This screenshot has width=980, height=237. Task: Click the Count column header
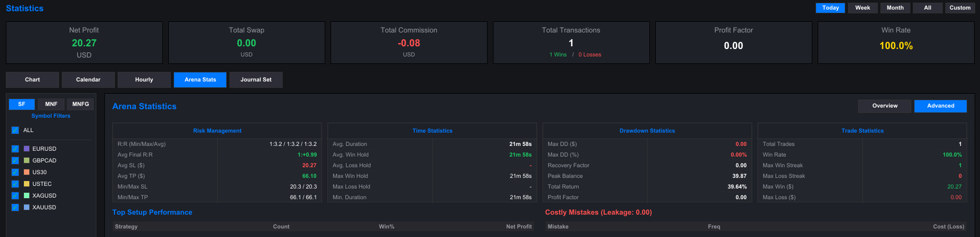(281, 227)
